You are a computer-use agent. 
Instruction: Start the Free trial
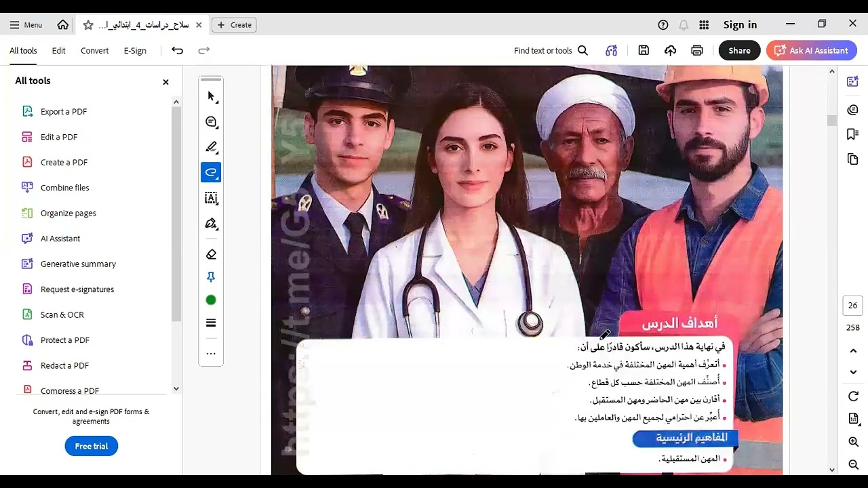pos(92,446)
